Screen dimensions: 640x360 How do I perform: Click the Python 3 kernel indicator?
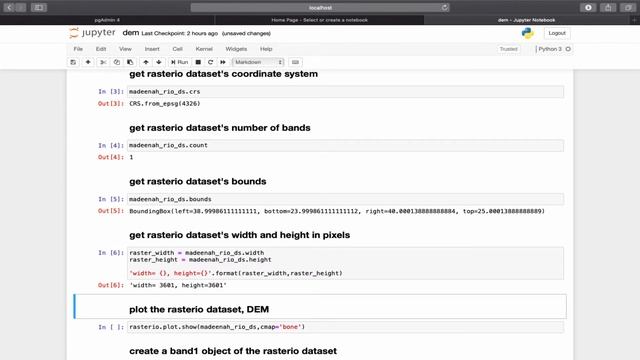[x=554, y=49]
